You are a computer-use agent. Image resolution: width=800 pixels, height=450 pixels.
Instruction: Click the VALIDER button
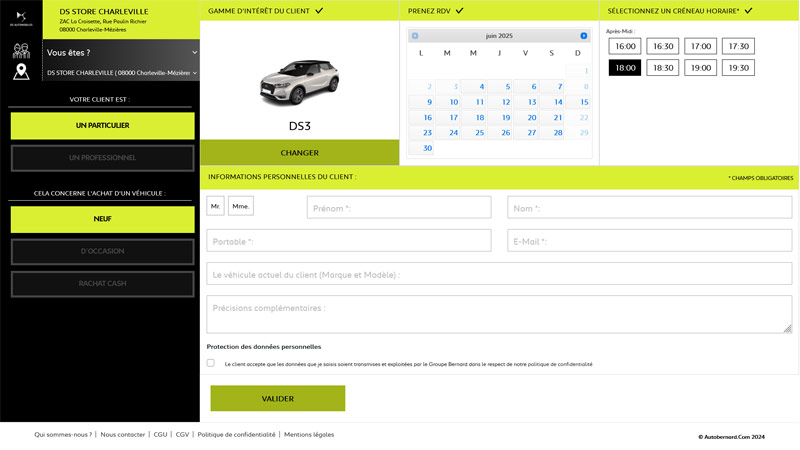(278, 398)
